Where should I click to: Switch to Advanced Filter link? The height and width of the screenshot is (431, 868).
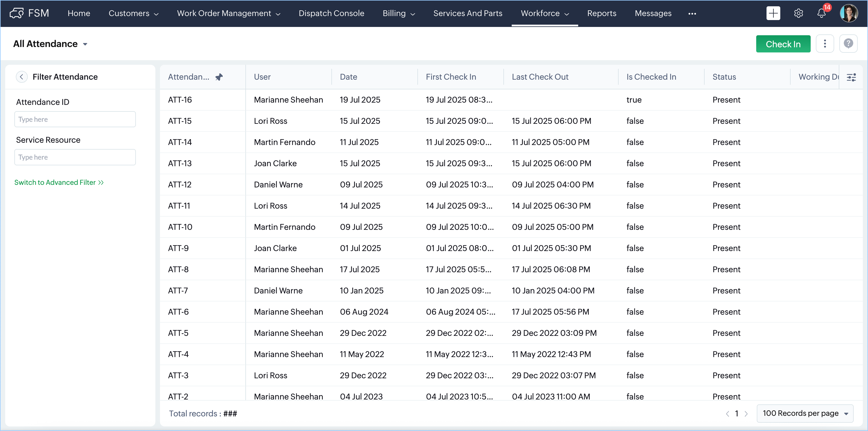click(59, 182)
